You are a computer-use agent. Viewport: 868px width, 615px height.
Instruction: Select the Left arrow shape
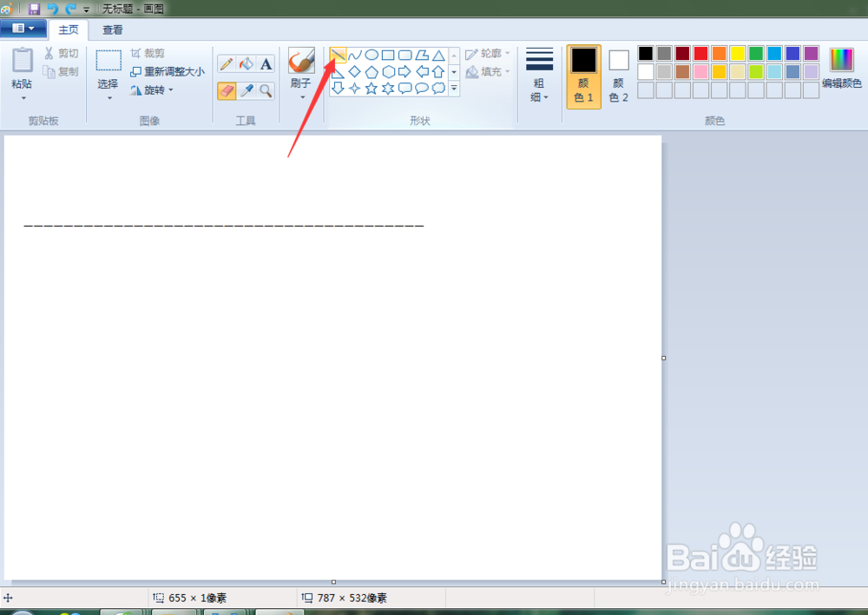point(422,71)
